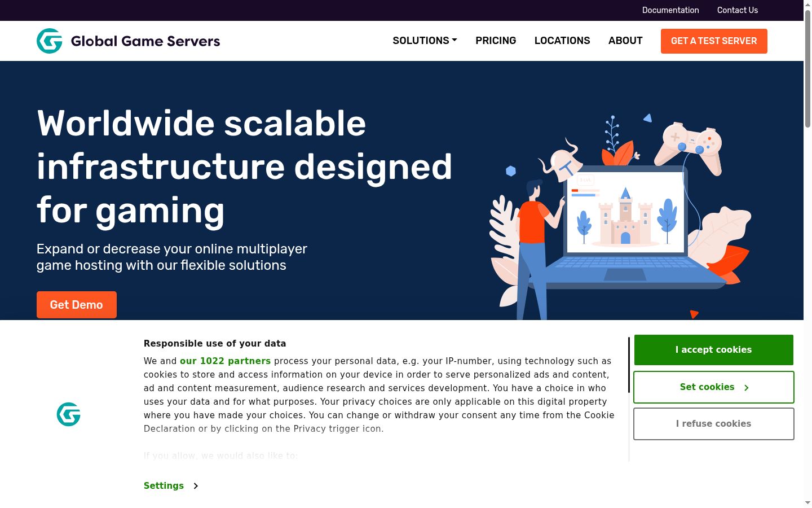Open the our 1022 partners link
812x508 pixels.
click(x=225, y=361)
